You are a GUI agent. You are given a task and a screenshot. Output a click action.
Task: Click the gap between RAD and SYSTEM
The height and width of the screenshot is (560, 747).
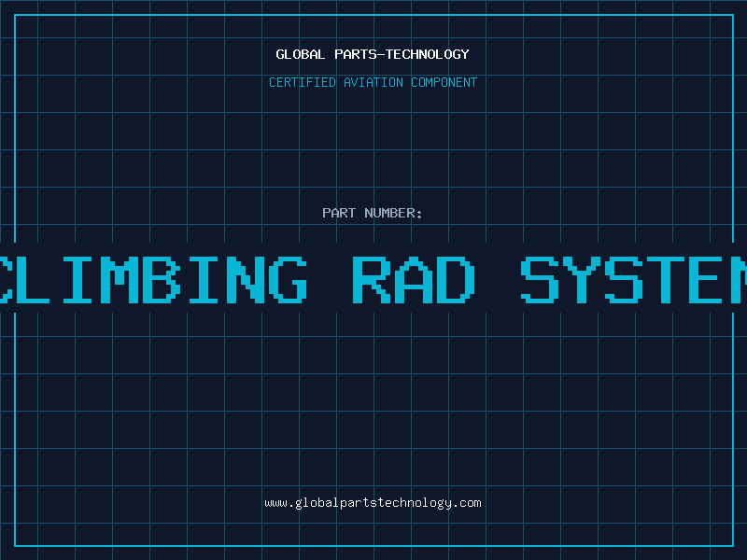[x=497, y=279]
